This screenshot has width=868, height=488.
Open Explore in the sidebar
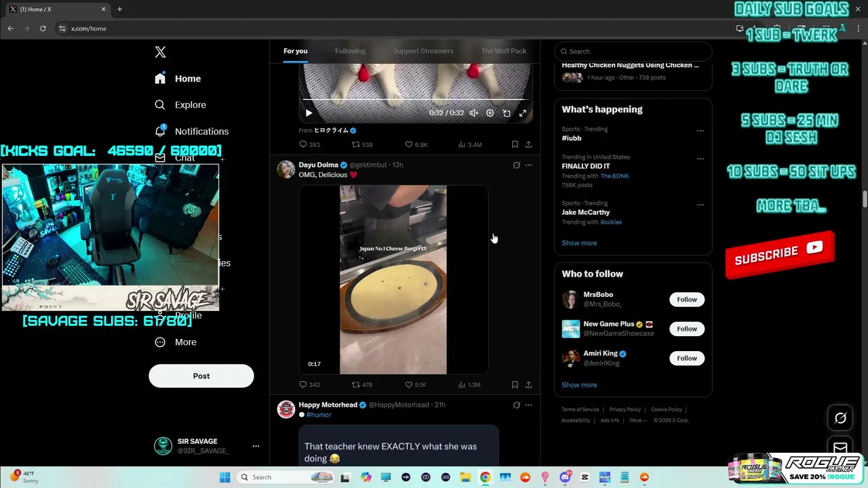coord(180,105)
